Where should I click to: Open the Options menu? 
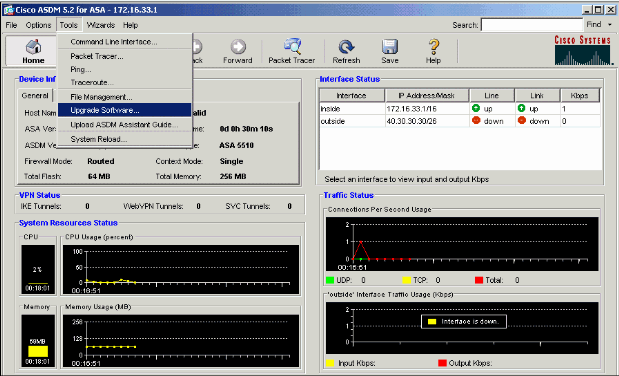38,25
